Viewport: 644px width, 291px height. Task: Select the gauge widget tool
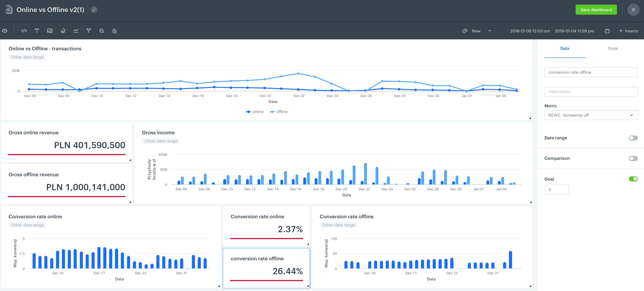coord(63,31)
